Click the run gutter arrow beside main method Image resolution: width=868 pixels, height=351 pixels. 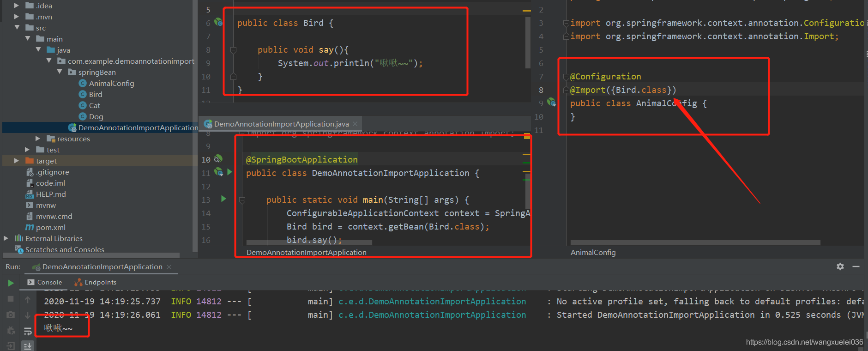point(223,199)
